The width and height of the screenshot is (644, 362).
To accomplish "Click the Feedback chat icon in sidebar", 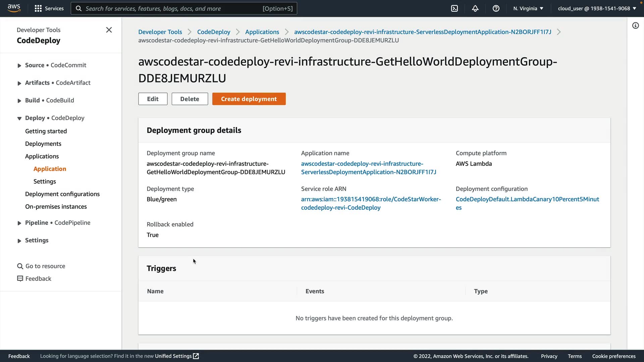I will coord(20,279).
